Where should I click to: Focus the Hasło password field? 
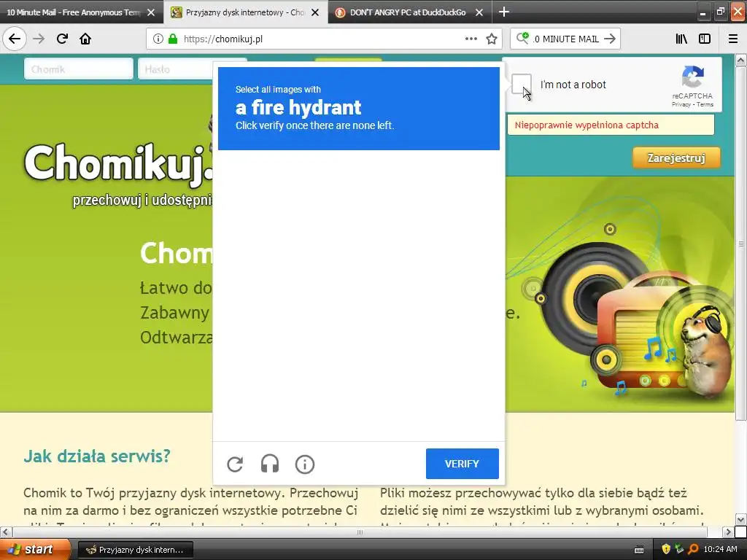point(175,69)
